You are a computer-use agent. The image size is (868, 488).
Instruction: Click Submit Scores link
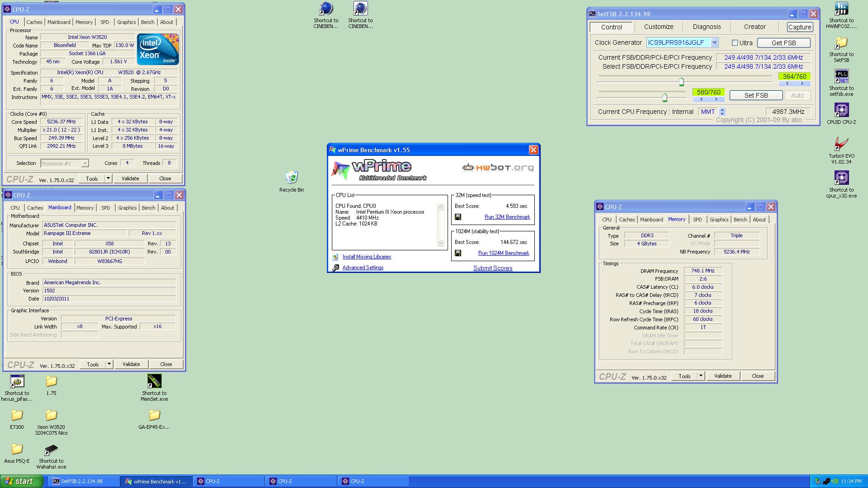click(493, 268)
